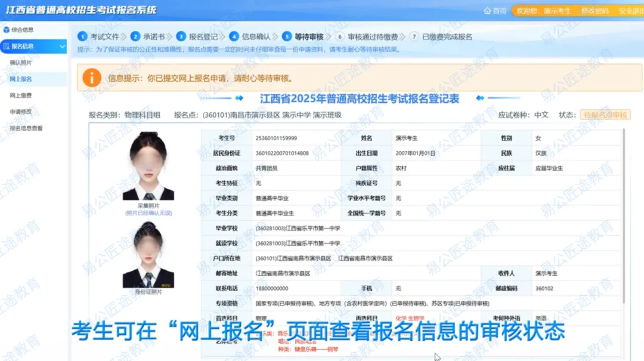Viewport: 644px width, 361px height.
Task: Select the 审核通过待缴费 step label
Action: coord(373,36)
